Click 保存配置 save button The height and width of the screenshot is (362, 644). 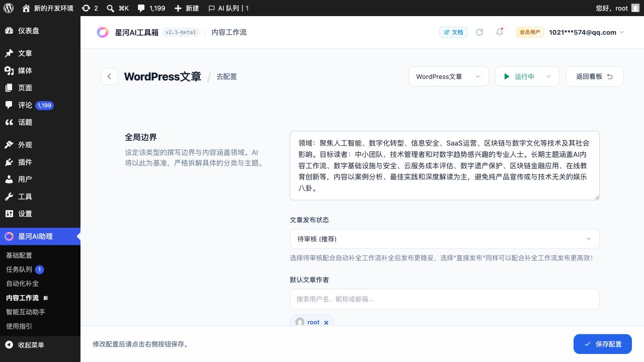pyautogui.click(x=603, y=344)
